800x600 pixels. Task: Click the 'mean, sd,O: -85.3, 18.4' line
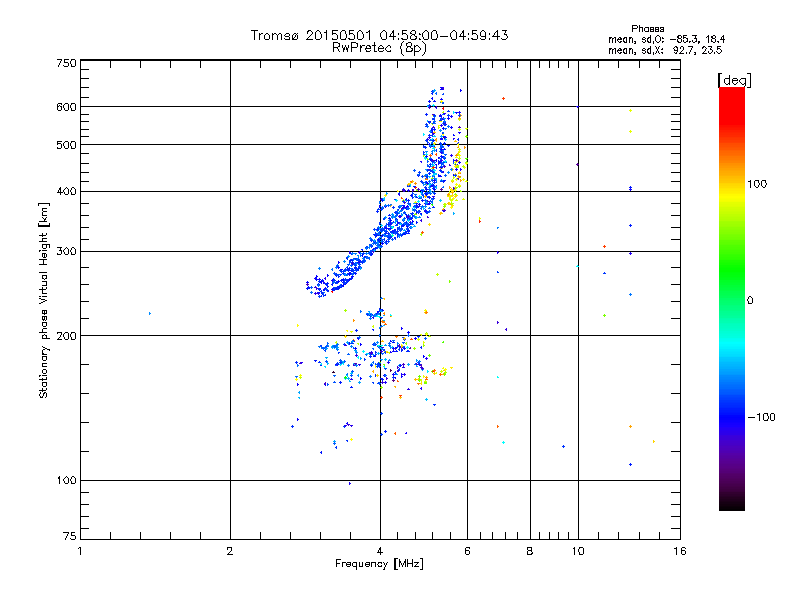tap(666, 39)
